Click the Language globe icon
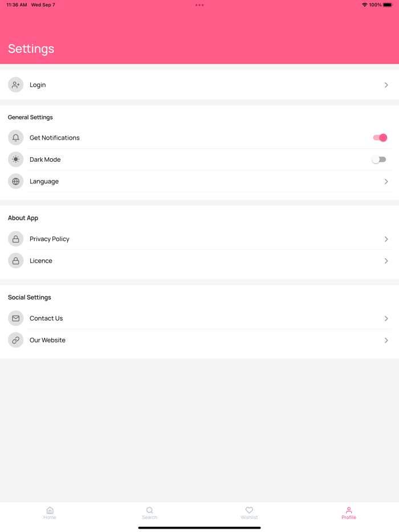The image size is (399, 532). pyautogui.click(x=16, y=182)
